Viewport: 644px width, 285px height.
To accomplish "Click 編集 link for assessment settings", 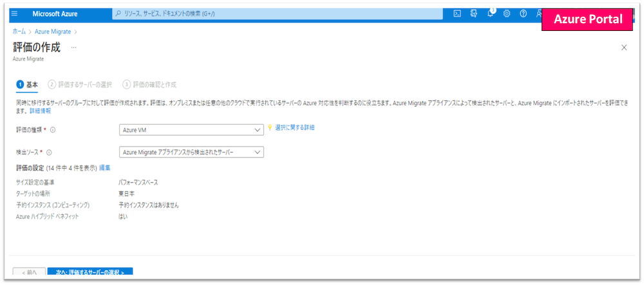I will coord(105,168).
